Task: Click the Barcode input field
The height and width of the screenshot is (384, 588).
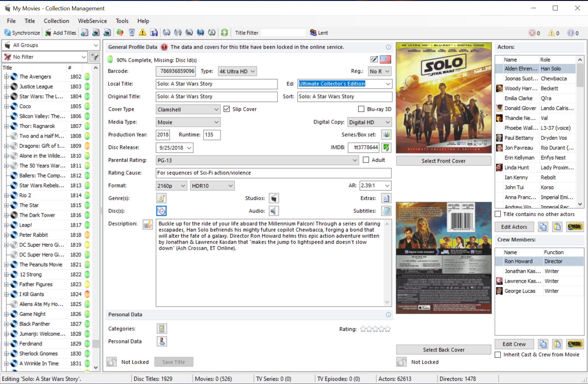Action: tap(176, 71)
